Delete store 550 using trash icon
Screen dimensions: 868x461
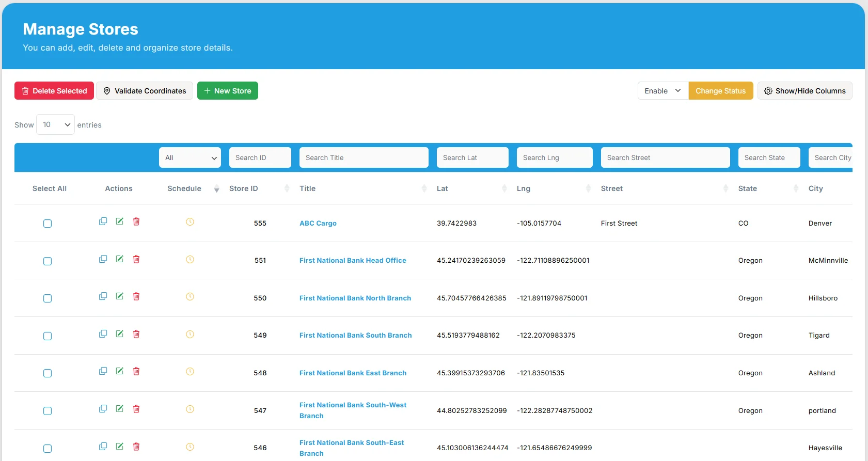coord(136,296)
